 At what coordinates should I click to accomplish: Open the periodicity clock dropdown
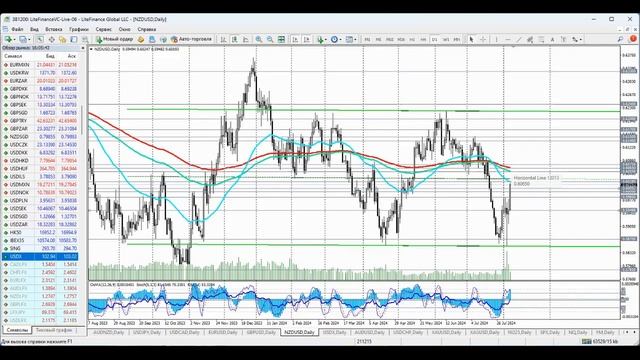click(336, 39)
